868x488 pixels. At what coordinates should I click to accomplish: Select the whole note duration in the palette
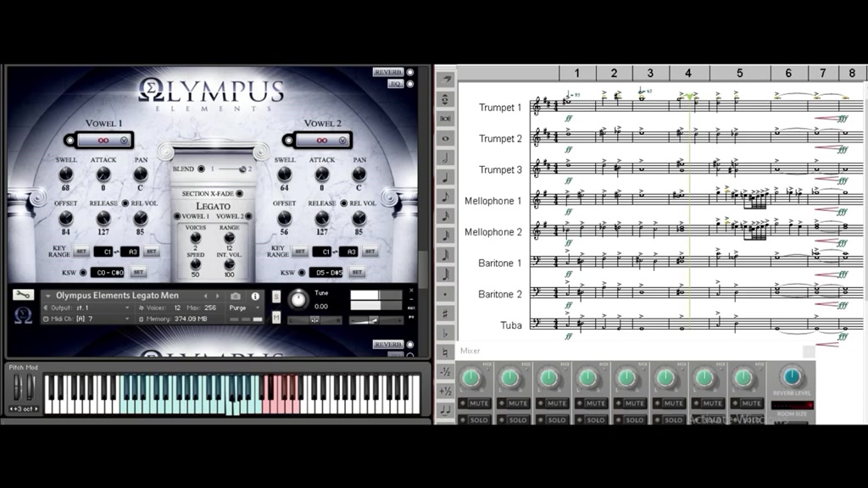446,138
